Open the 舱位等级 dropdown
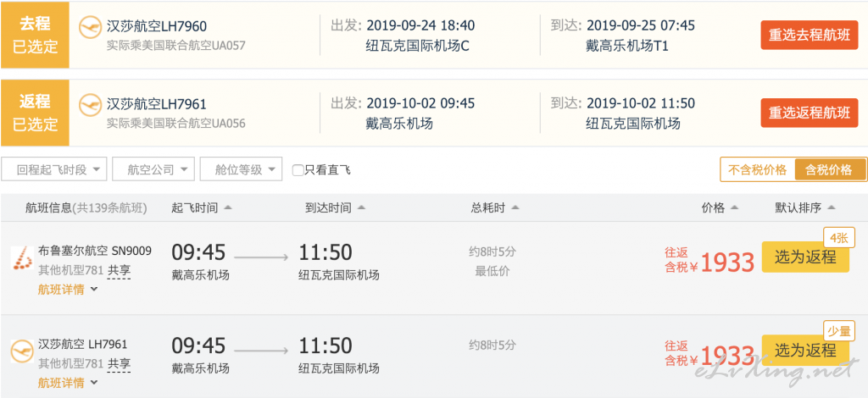 coord(241,169)
